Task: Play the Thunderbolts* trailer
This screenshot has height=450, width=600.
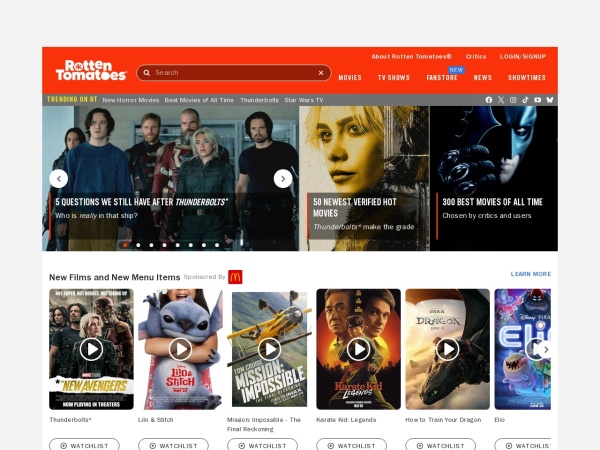Action: 91,349
